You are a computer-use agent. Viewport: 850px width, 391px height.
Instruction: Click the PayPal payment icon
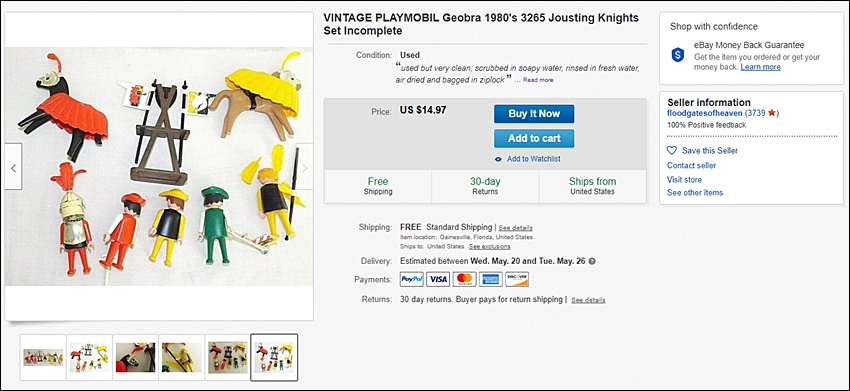coord(412,279)
